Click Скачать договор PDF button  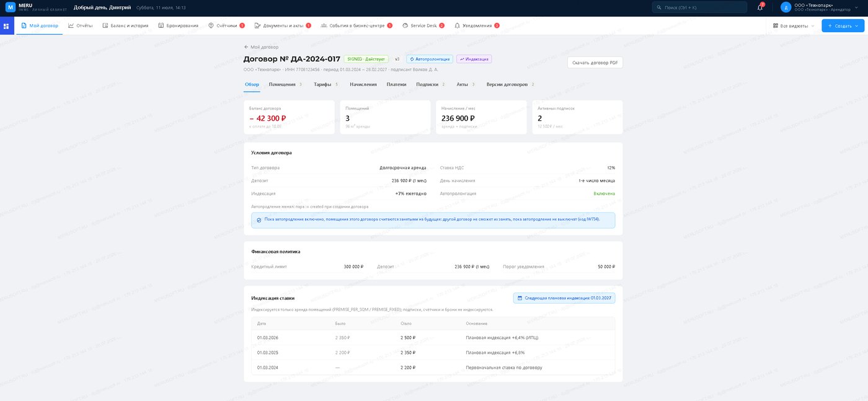click(x=595, y=63)
